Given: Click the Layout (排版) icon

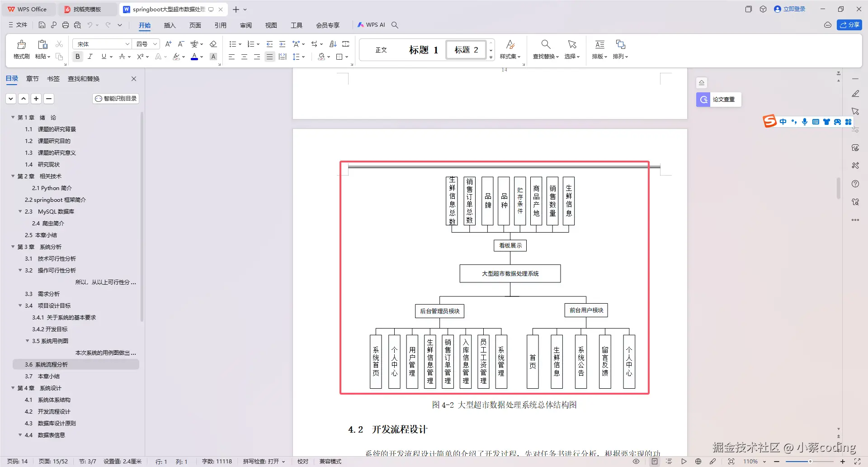Looking at the screenshot, I should coord(599,44).
